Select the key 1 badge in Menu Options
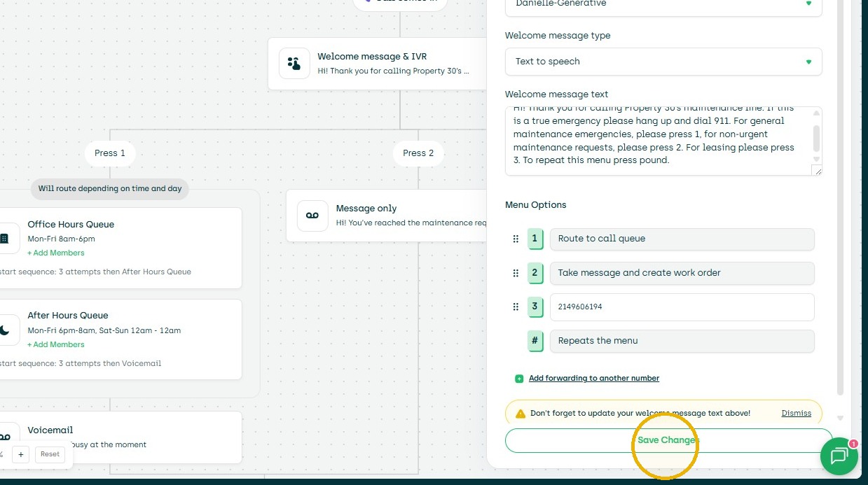This screenshot has width=868, height=485. (x=535, y=239)
